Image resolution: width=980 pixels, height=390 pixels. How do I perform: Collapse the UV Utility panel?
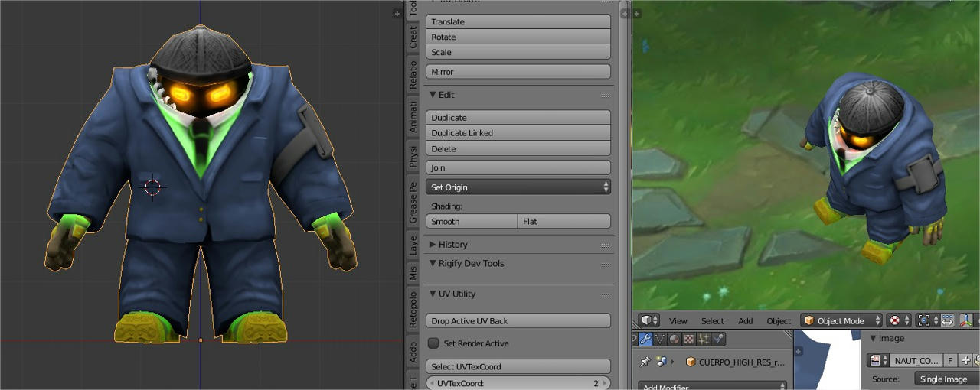(433, 294)
